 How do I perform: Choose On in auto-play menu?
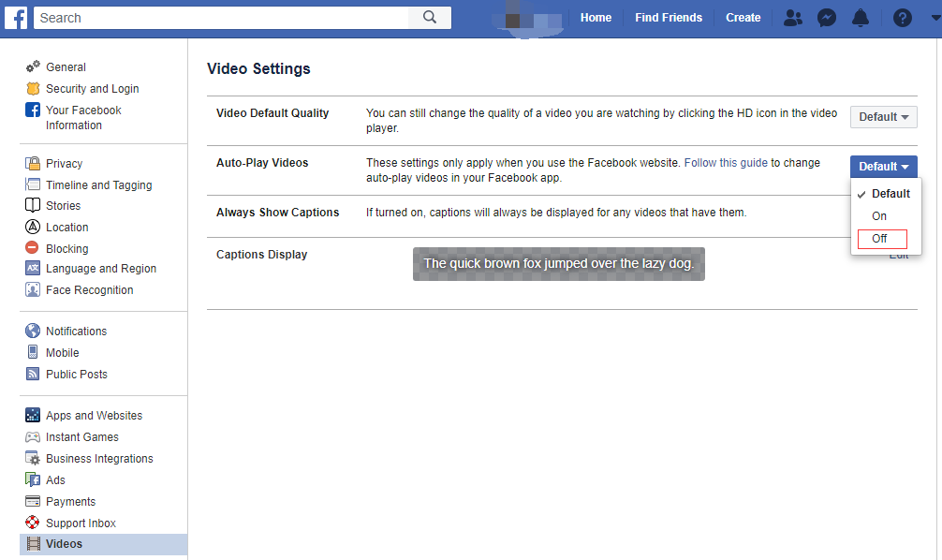click(x=886, y=215)
